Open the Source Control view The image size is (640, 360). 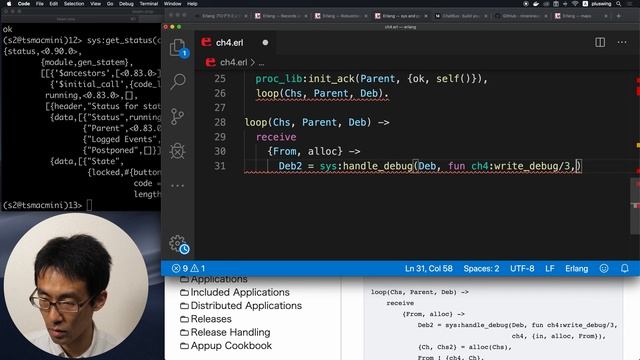point(178,117)
